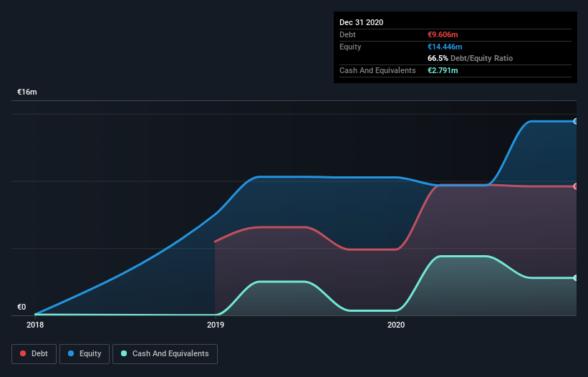
Task: Click the €0 y-axis label
Action: (21, 307)
